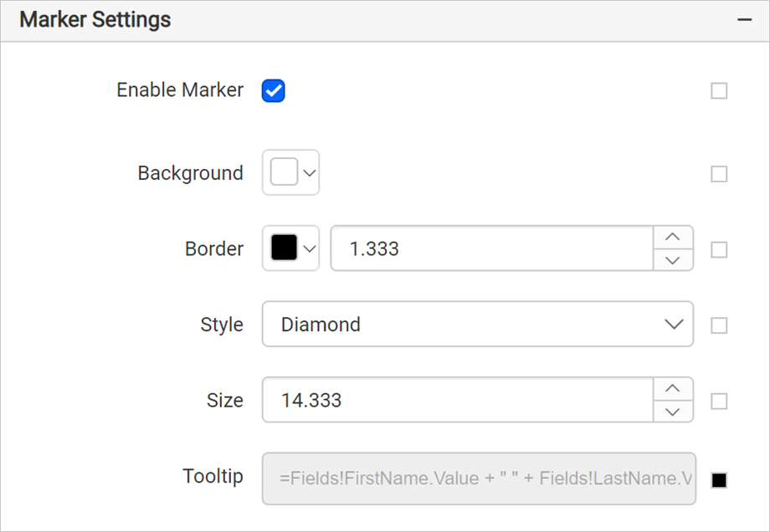Viewport: 770px width, 532px height.
Task: Open the Style dropdown showing Diamond
Action: point(477,325)
